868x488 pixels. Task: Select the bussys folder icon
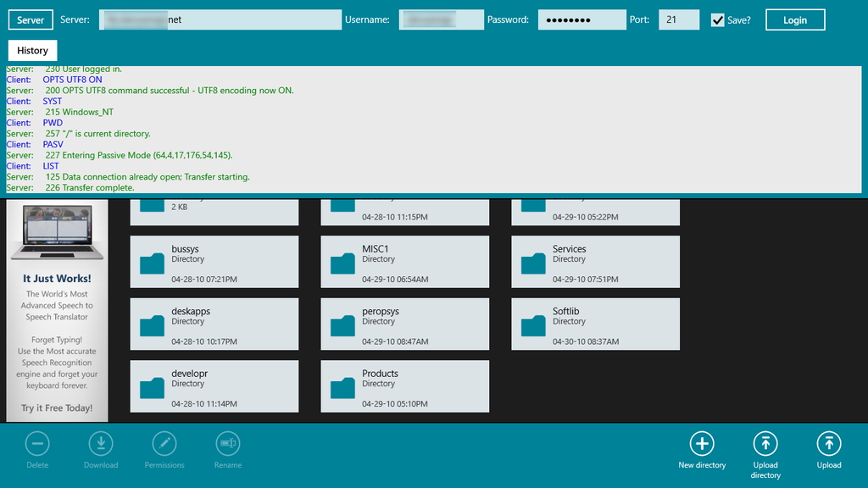click(152, 263)
